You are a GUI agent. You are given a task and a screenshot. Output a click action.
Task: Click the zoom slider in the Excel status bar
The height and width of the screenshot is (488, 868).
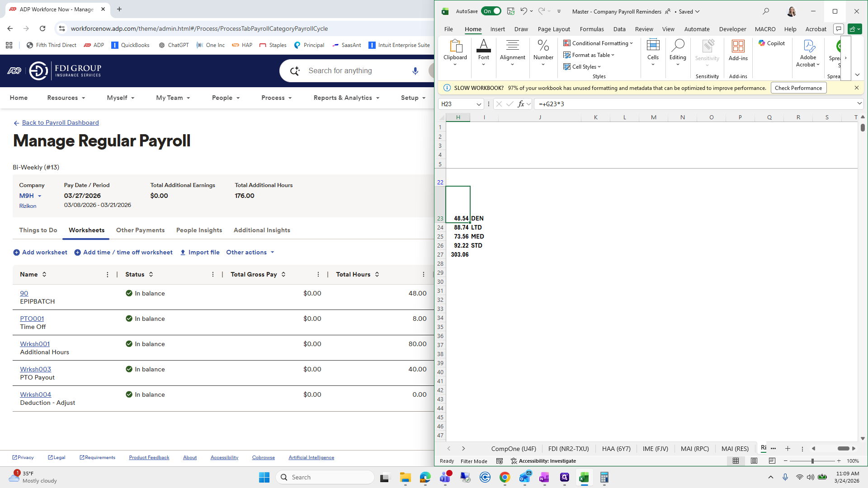coord(812,461)
